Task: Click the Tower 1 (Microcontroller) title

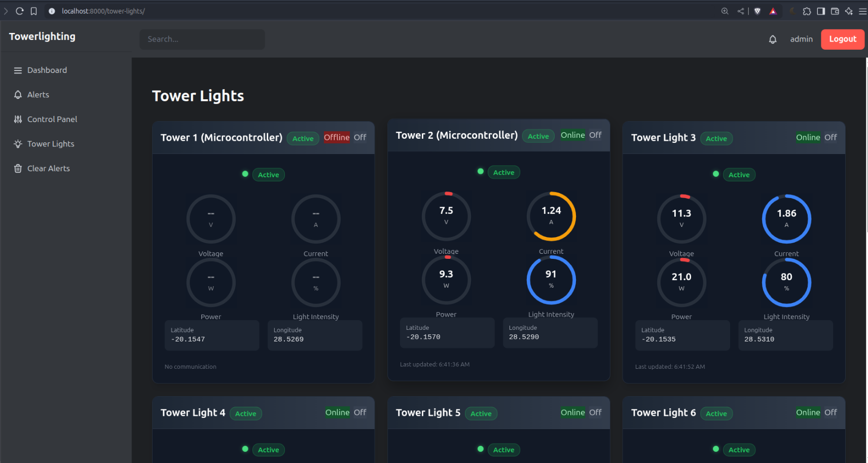Action: point(222,138)
